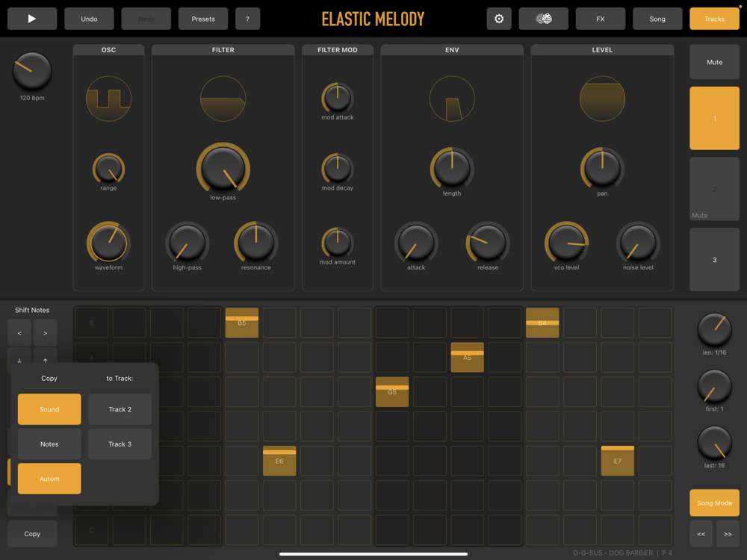Click the noise level knob

pyautogui.click(x=639, y=243)
